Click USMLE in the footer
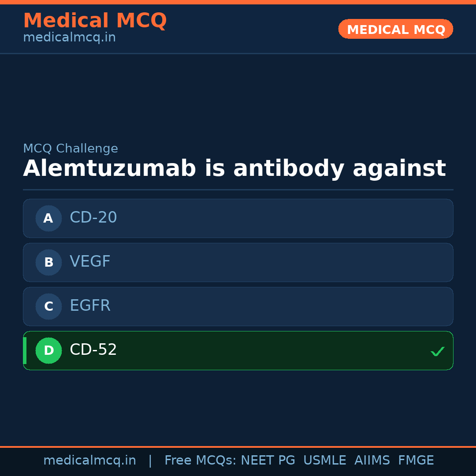Viewport: 476px width, 476px height. click(x=324, y=461)
